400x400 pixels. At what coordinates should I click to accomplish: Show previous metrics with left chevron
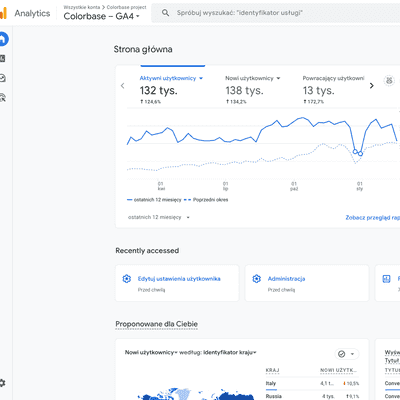[122, 86]
